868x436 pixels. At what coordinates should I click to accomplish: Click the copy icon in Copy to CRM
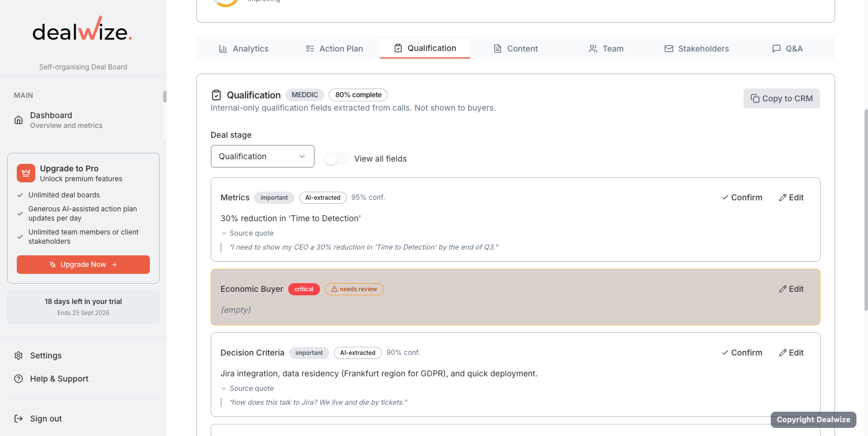click(x=755, y=98)
